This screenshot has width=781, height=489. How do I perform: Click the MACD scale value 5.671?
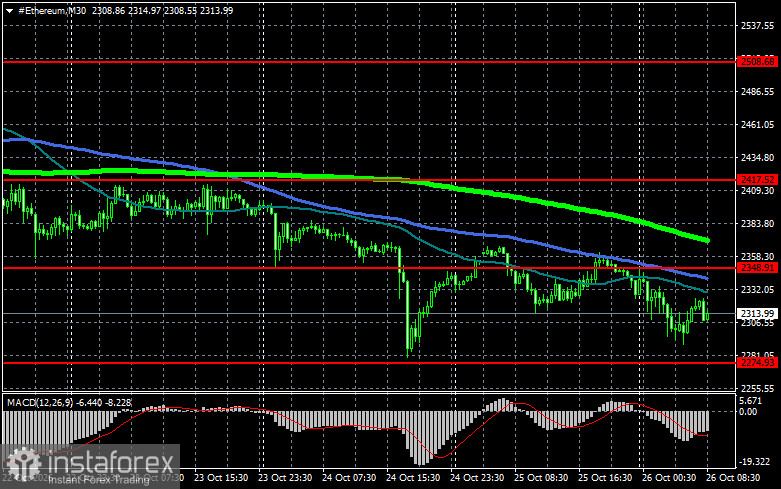point(751,401)
